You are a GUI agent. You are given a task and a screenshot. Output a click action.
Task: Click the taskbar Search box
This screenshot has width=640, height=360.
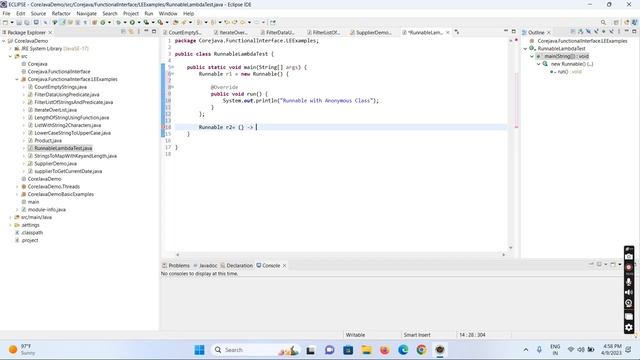coord(255,350)
